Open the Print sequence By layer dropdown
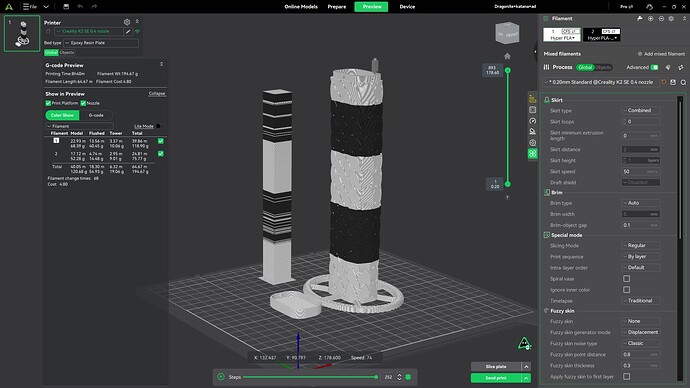 click(640, 256)
